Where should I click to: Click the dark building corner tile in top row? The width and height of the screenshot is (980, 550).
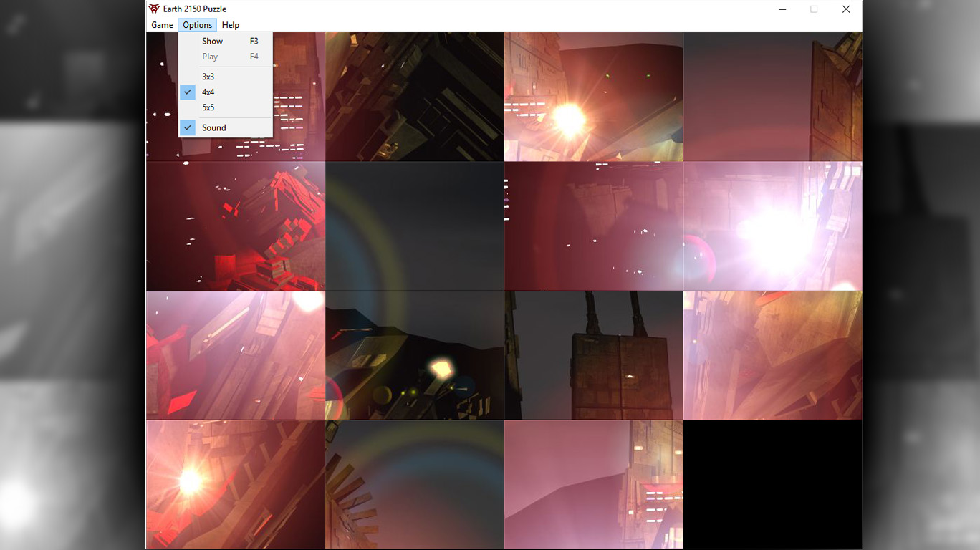point(414,96)
